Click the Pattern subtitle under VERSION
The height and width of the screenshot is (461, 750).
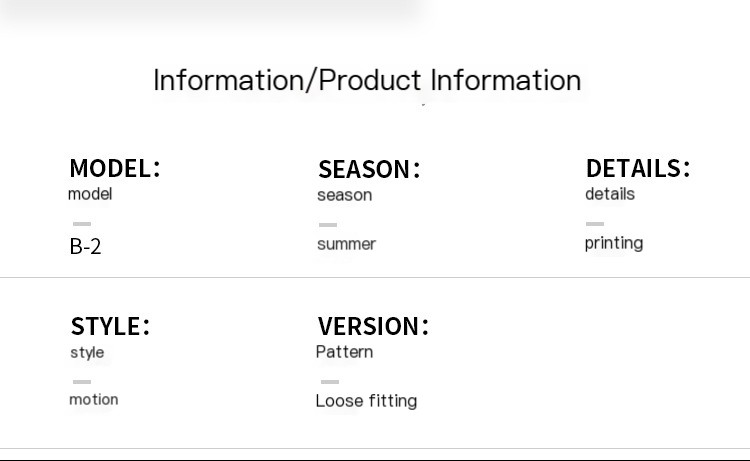(x=344, y=352)
